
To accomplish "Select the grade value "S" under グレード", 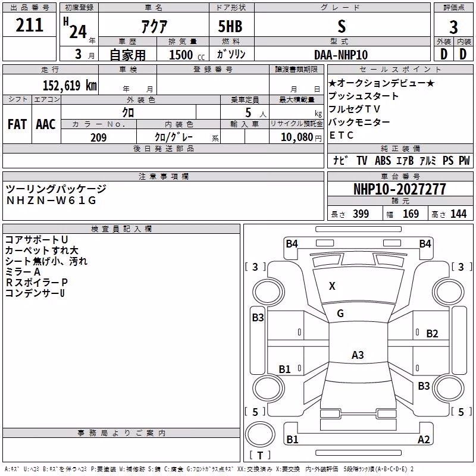I will coord(342,26).
